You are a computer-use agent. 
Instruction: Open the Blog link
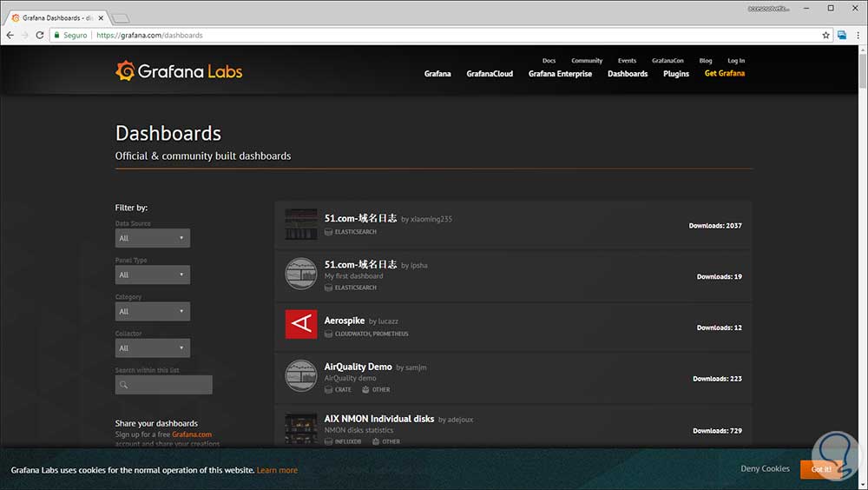(x=705, y=61)
